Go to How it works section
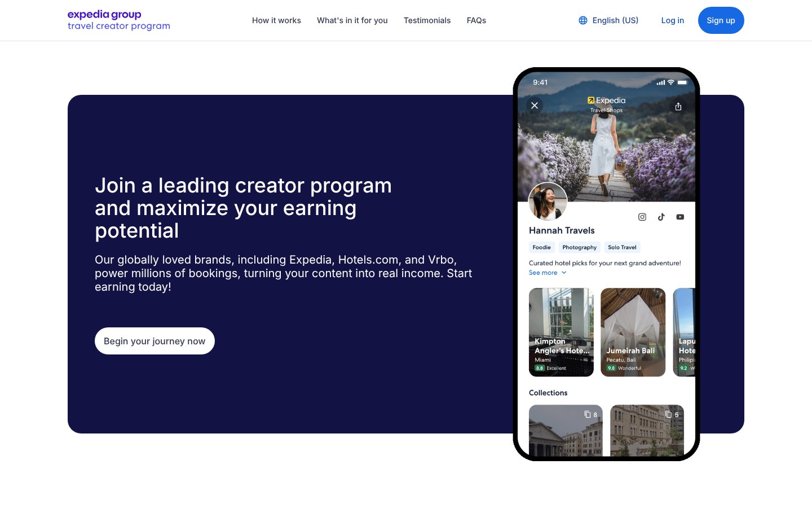 276,20
